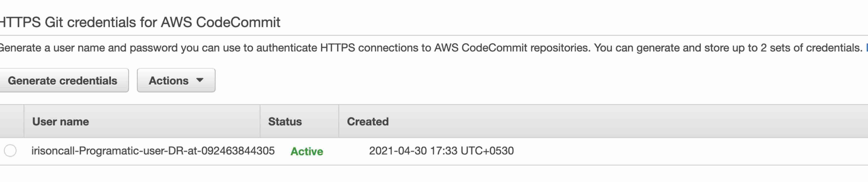Click the irisoncall-Programatic-user-DR user name text

[153, 151]
